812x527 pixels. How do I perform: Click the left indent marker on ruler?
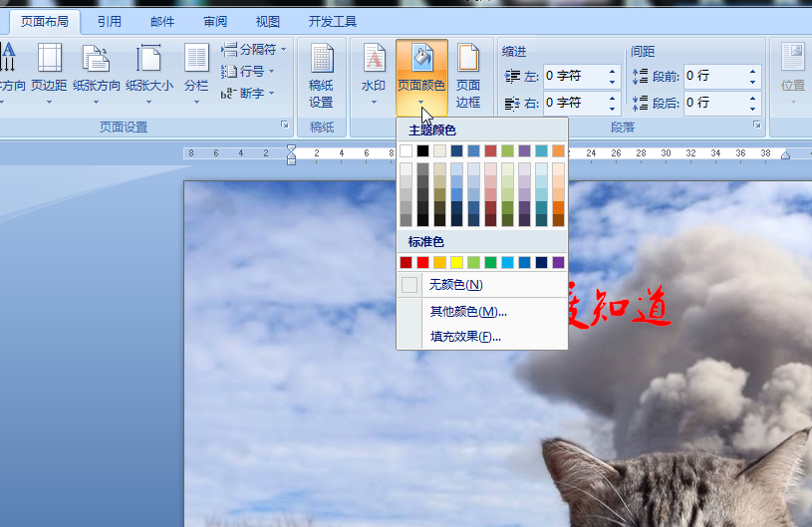(x=291, y=161)
